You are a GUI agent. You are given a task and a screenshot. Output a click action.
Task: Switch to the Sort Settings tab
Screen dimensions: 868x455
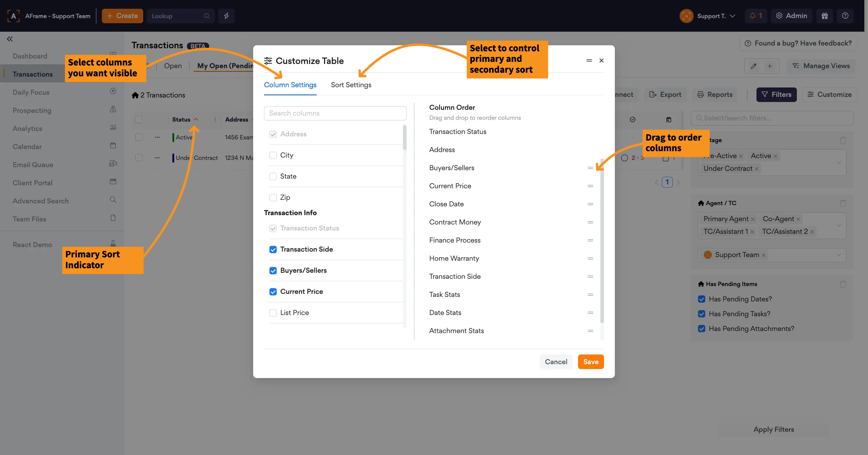click(x=351, y=85)
